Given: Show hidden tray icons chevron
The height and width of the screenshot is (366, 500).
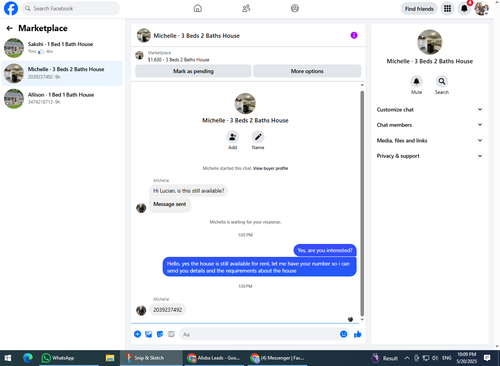Looking at the screenshot, I should tap(407, 358).
